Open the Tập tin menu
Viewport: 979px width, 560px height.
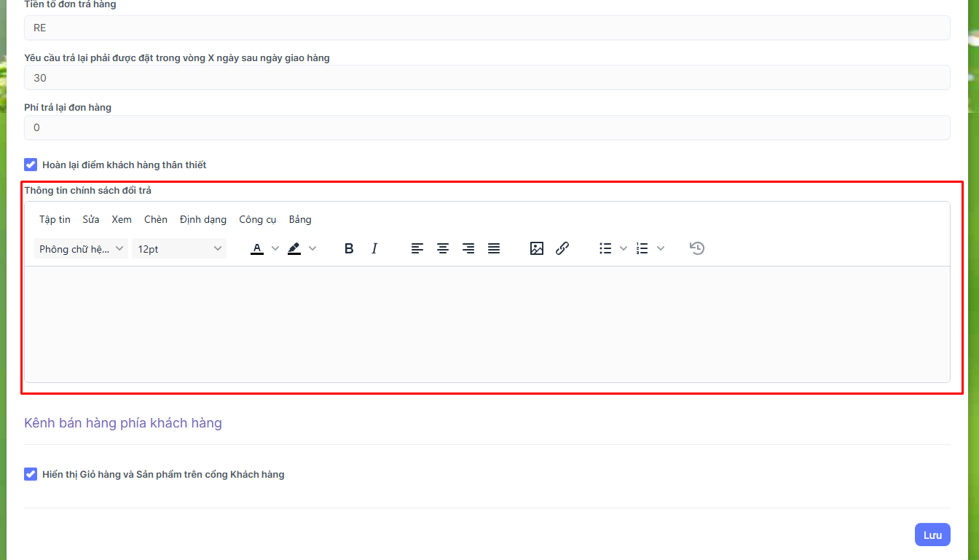[x=55, y=219]
